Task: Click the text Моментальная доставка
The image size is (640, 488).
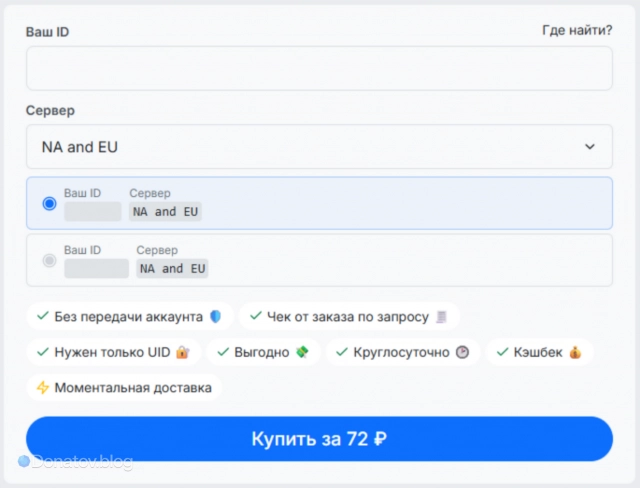Action: pyautogui.click(x=133, y=388)
